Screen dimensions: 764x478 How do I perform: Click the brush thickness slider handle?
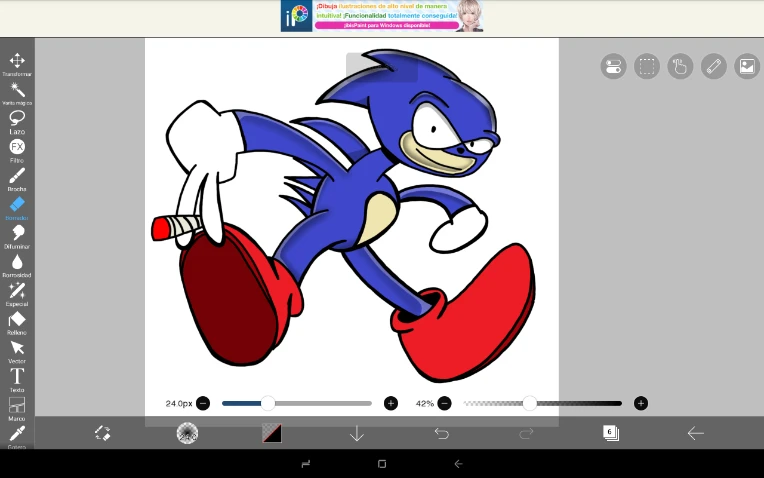pyautogui.click(x=267, y=403)
